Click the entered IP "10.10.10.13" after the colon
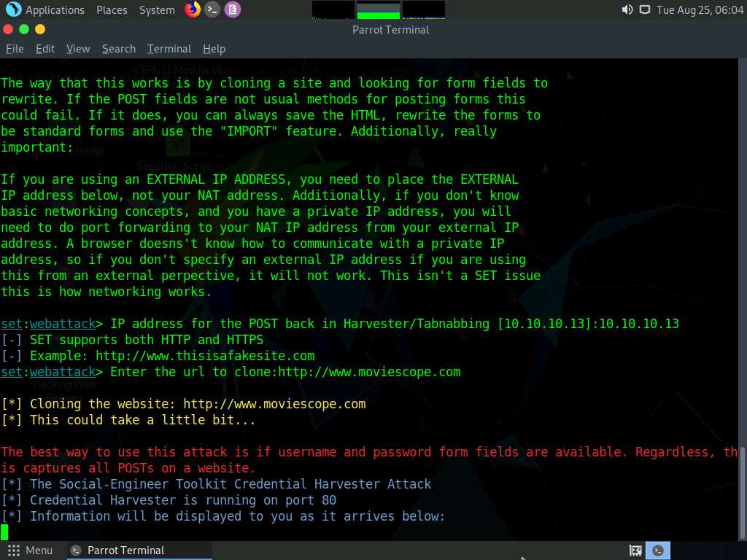The height and width of the screenshot is (560, 747). click(639, 324)
